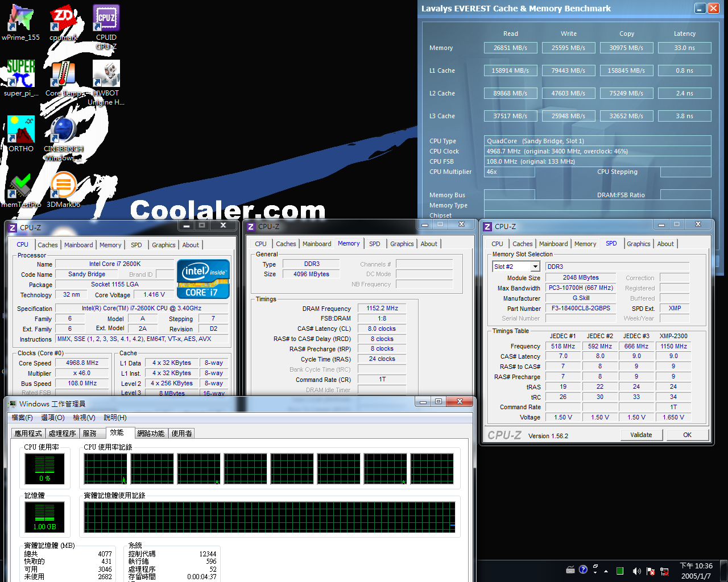
Task: Click the Core Voltage 1.416 V value
Action: (x=154, y=295)
